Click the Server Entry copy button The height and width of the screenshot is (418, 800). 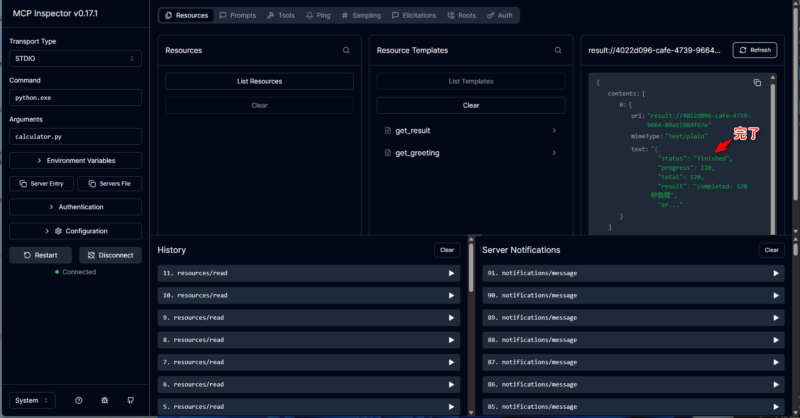[x=40, y=184]
